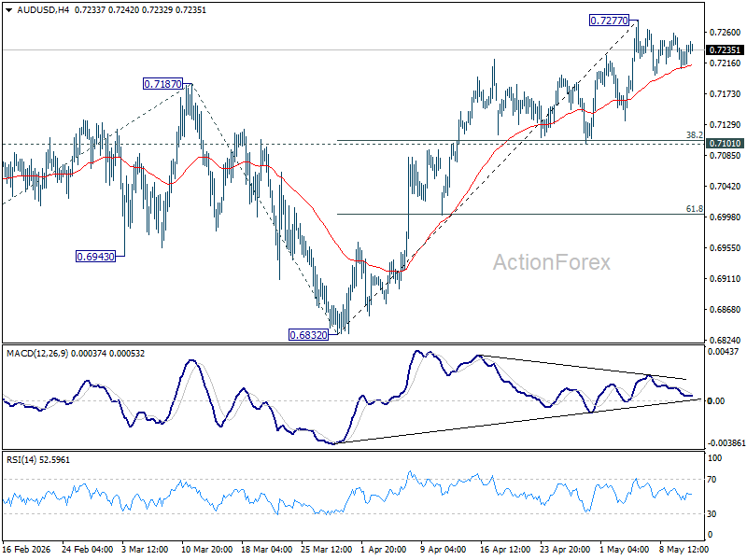Select the MACD(12,26,9) indicator label
Screen dimensions: 747x560
[37, 354]
